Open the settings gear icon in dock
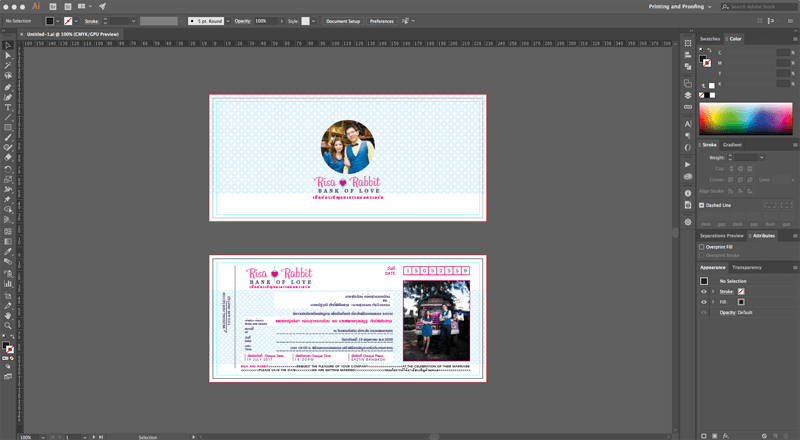 688,222
